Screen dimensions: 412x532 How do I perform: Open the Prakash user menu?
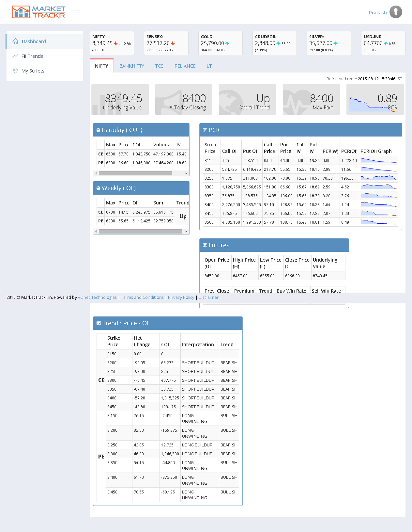(377, 13)
